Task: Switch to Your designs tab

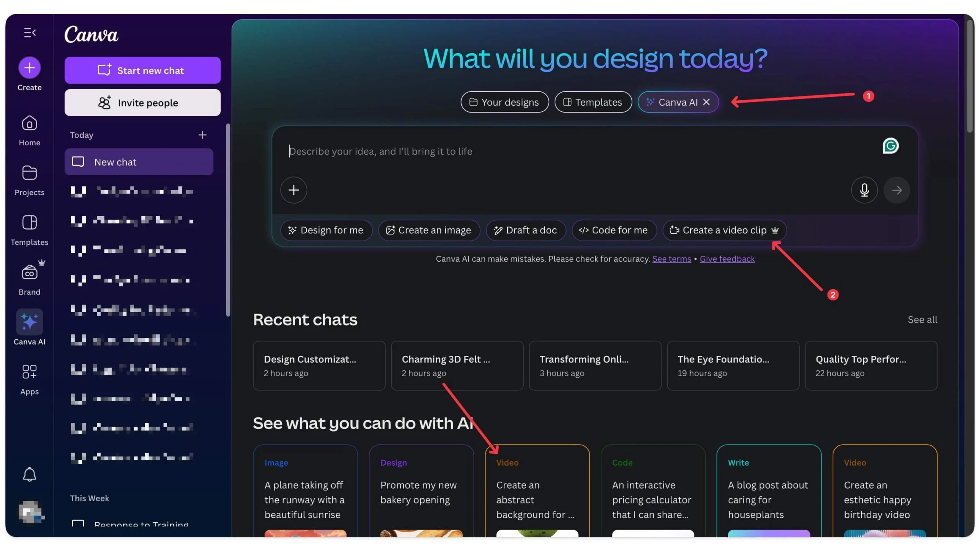Action: (505, 102)
